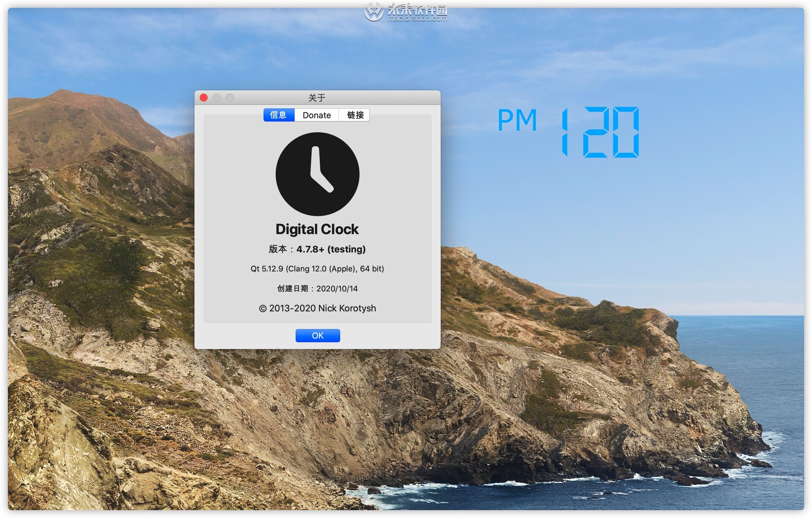Click the Qt 5.12.9 build information line
Image resolution: width=812 pixels, height=518 pixels.
point(318,269)
